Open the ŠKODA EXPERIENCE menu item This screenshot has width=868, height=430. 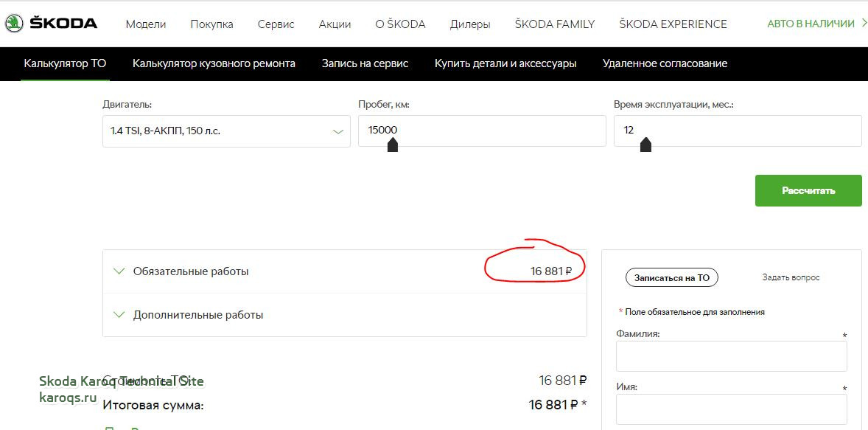(673, 24)
